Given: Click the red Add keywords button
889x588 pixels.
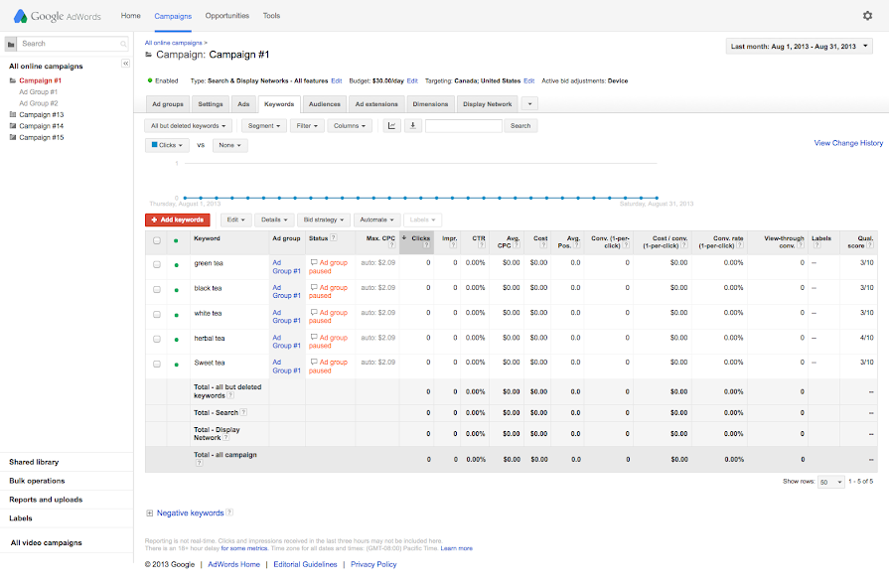Looking at the screenshot, I should point(177,220).
